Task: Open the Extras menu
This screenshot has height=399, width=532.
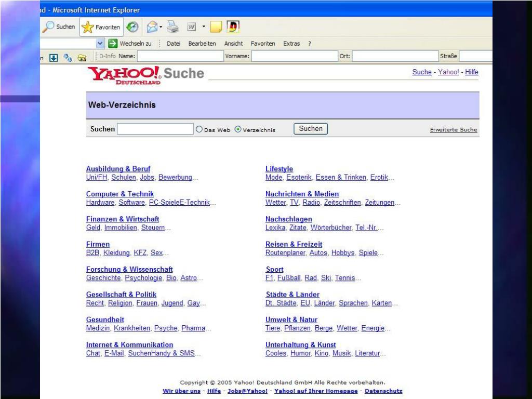Action: point(291,44)
